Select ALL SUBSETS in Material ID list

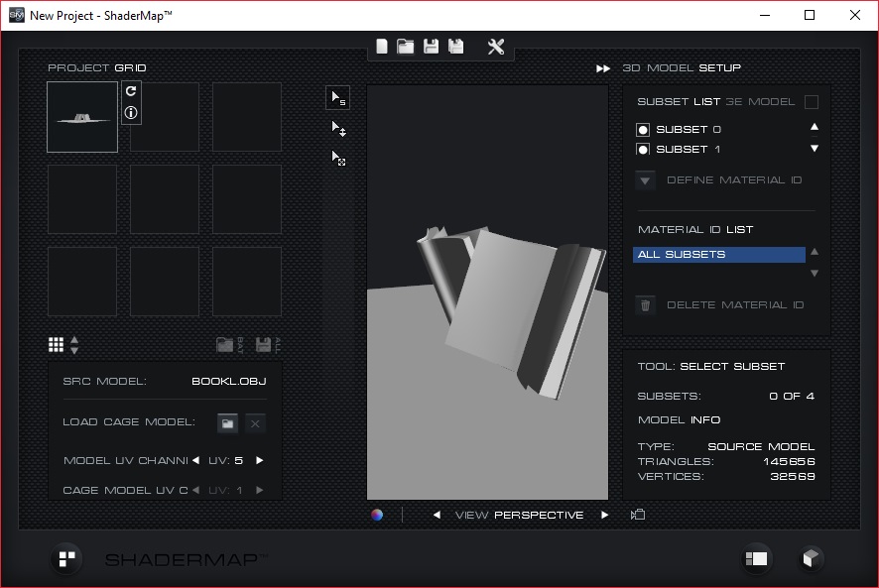(x=719, y=255)
